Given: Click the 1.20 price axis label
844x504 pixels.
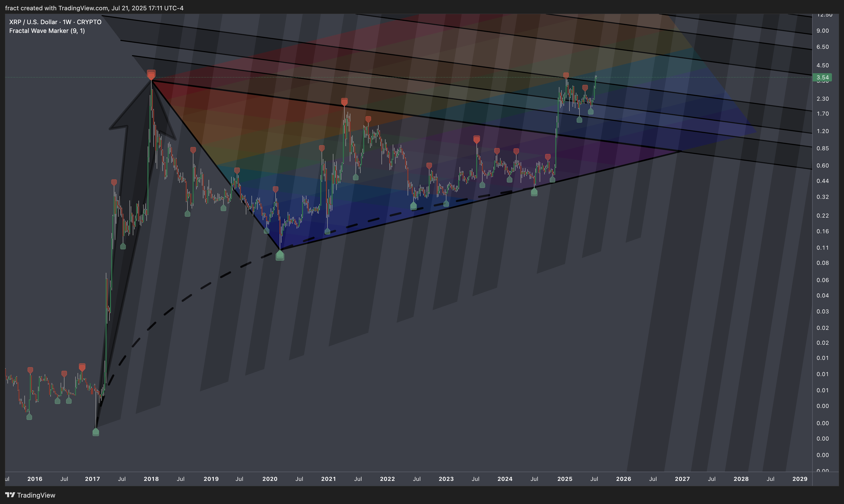Looking at the screenshot, I should coord(823,131).
